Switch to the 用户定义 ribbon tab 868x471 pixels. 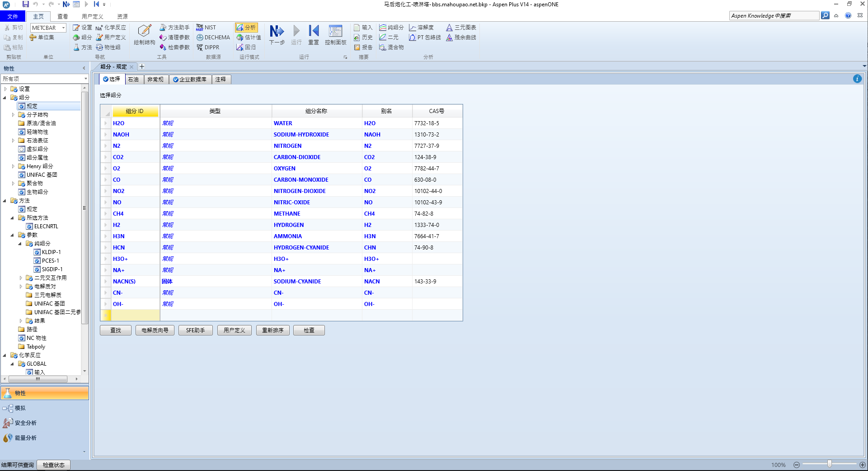pyautogui.click(x=92, y=16)
